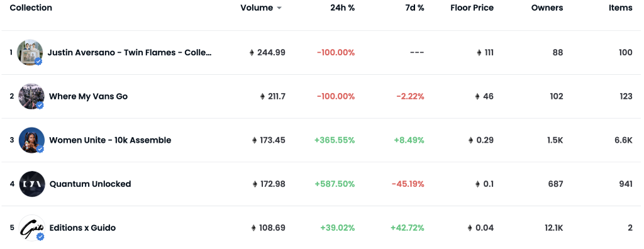Click verified badge on Where My Vans Go
The height and width of the screenshot is (249, 644).
click(40, 105)
